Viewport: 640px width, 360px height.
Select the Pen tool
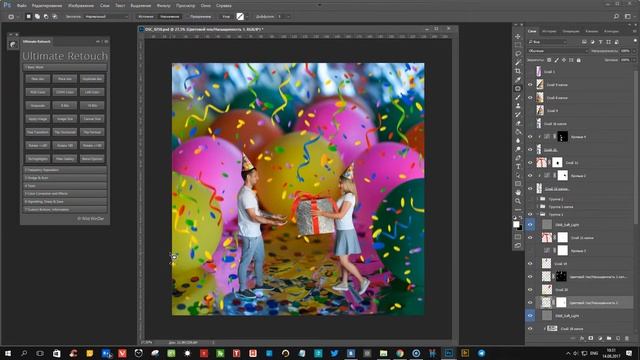pyautogui.click(x=518, y=158)
